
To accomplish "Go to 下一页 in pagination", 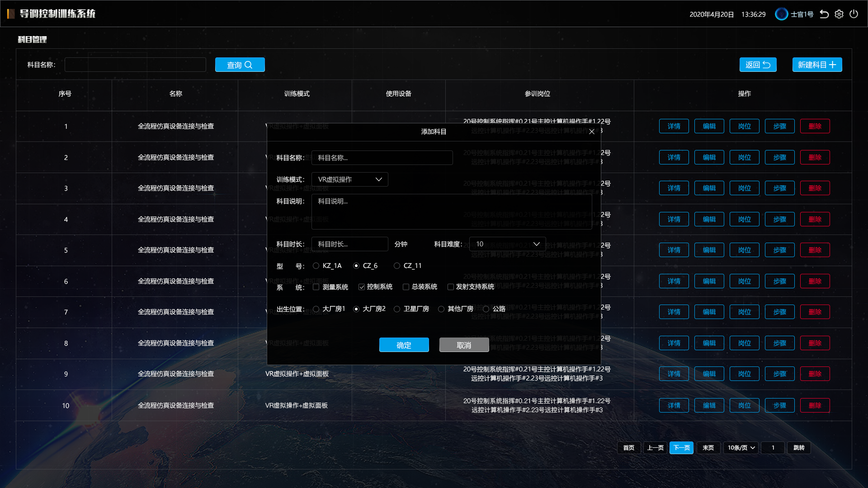I will [681, 448].
